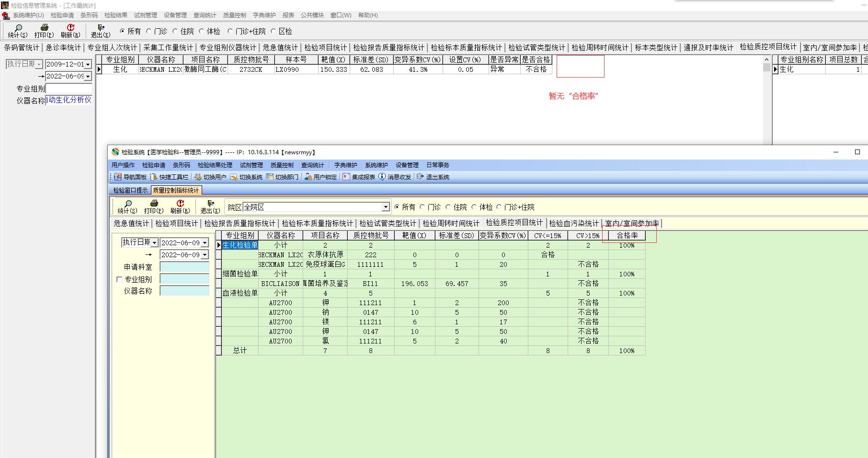Click the 衣原体抗原 table cell
This screenshot has width=868, height=458.
tap(325, 255)
